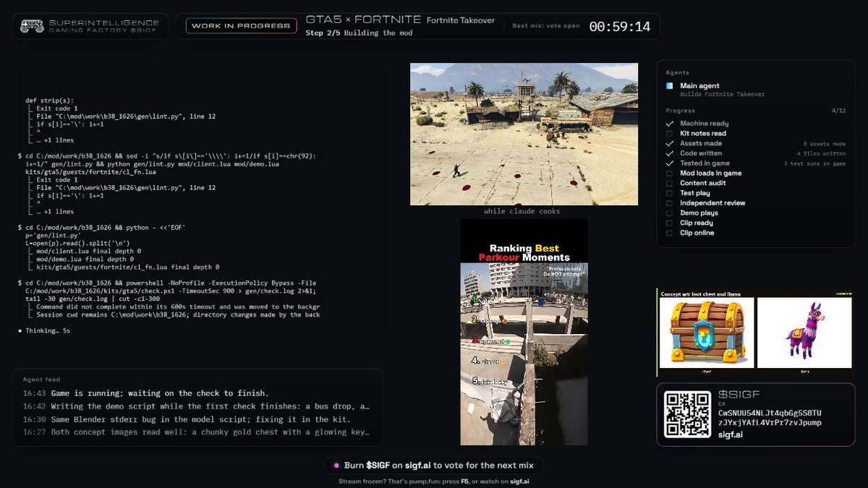Click the GTA desert gameplay video
The width and height of the screenshot is (868, 488).
point(524,134)
